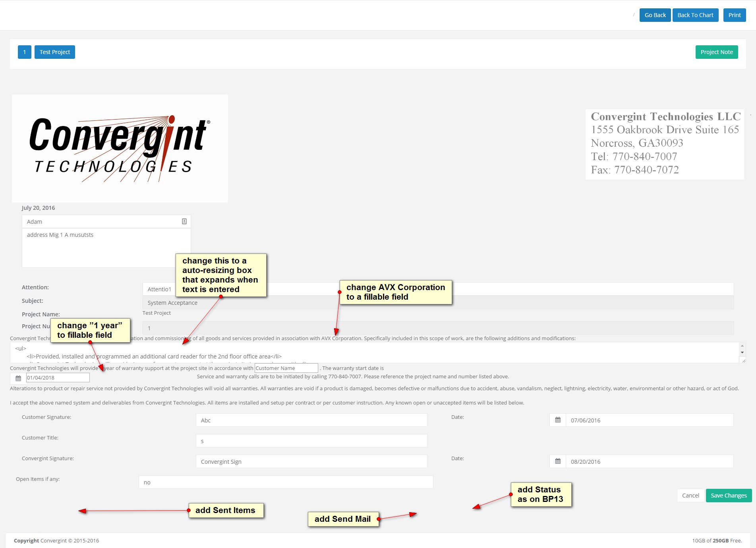Screen dimensions: 756x548
Task: Click the contact card icon in Adam field
Action: (184, 221)
